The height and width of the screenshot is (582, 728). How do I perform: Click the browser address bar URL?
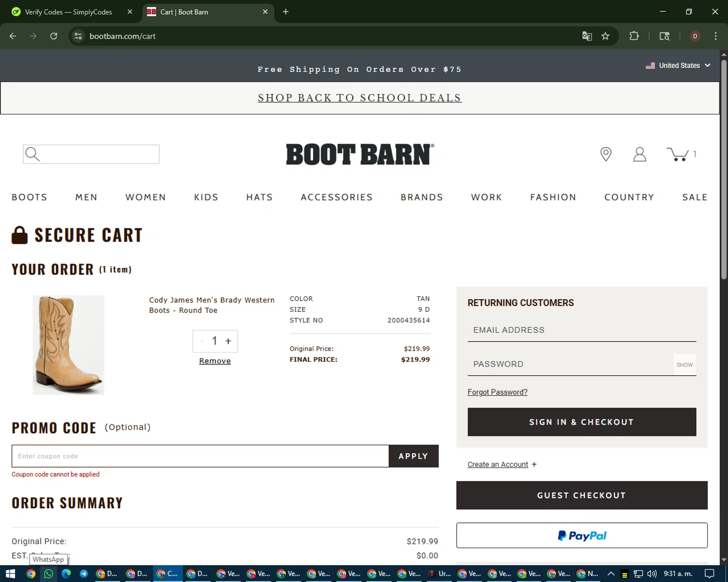coord(122,36)
